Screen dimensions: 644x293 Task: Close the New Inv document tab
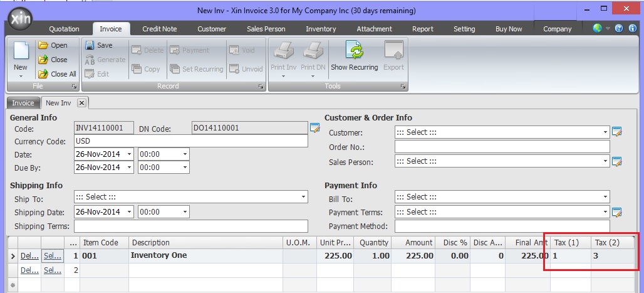81,103
